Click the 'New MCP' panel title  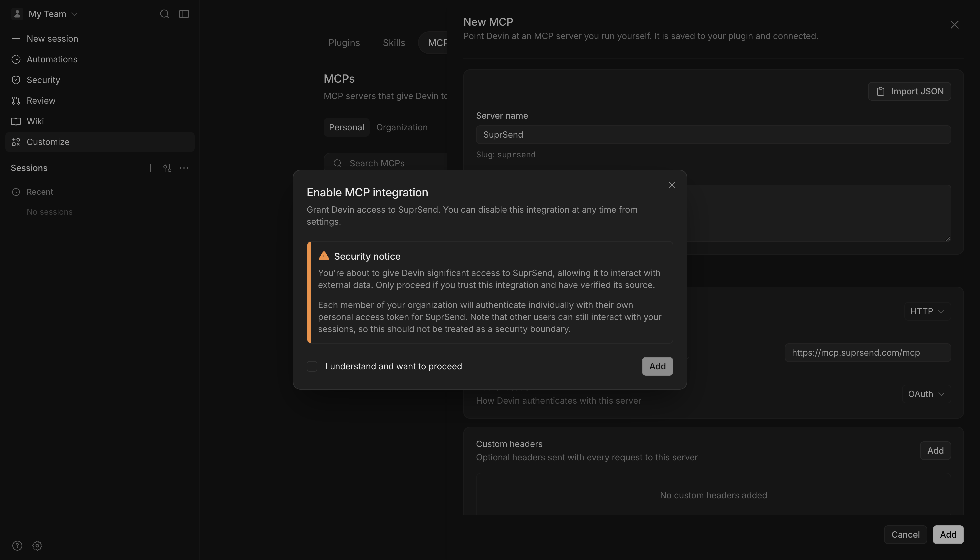pyautogui.click(x=488, y=22)
